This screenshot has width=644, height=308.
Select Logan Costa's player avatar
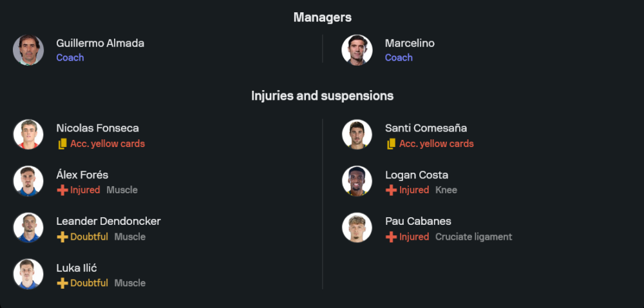click(357, 181)
